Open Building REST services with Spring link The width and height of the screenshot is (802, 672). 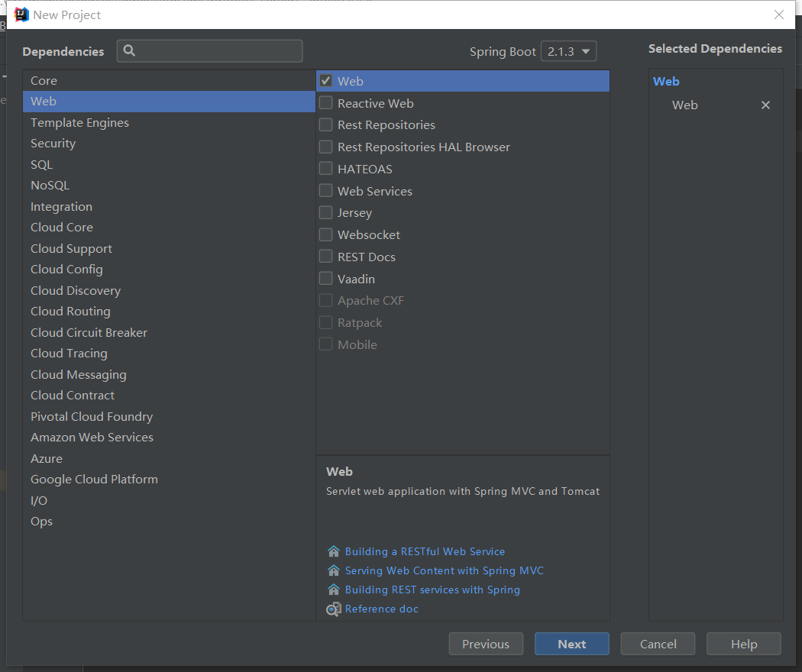[432, 590]
